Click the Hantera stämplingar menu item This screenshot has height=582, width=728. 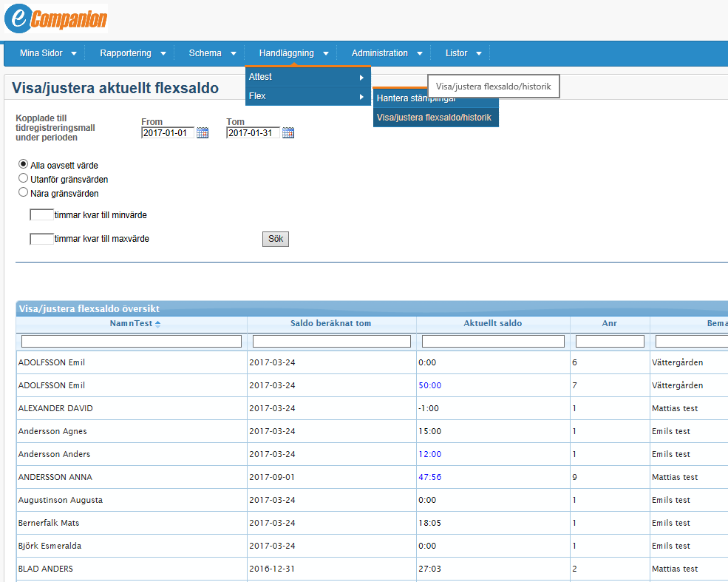click(x=416, y=98)
